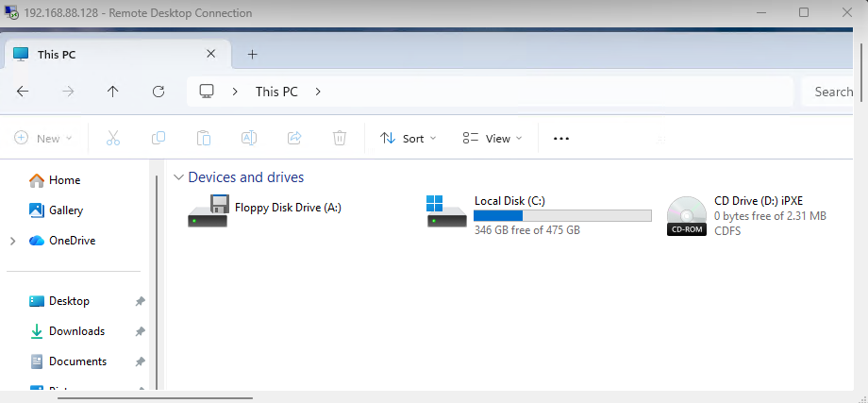Open the View options dropdown

(x=492, y=138)
